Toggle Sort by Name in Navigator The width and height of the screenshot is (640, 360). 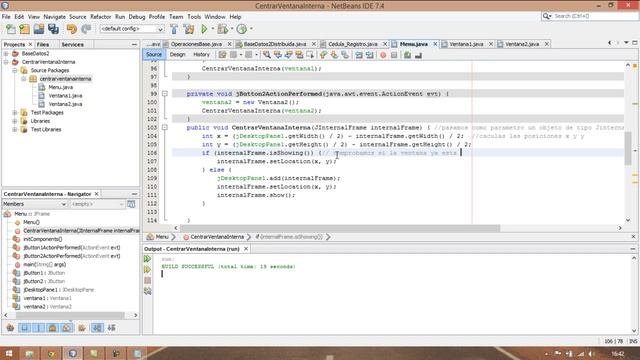click(x=97, y=327)
